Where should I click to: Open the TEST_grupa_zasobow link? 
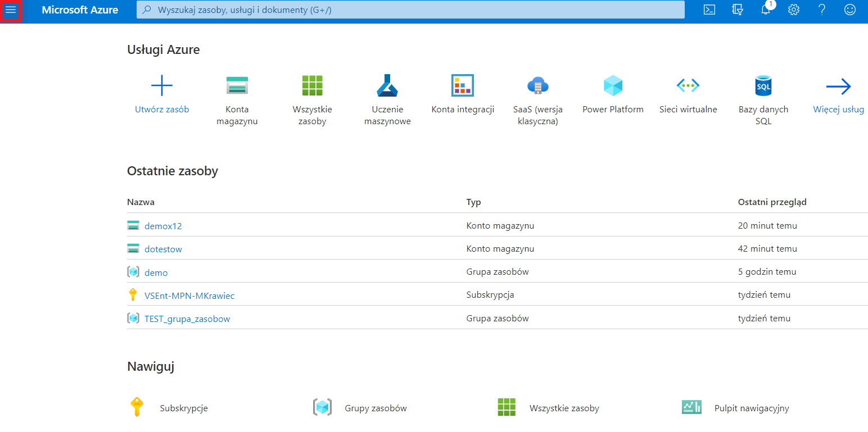(x=187, y=319)
